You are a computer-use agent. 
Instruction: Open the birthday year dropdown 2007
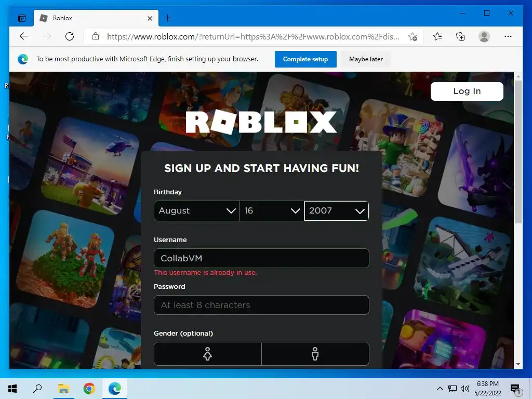[337, 211]
